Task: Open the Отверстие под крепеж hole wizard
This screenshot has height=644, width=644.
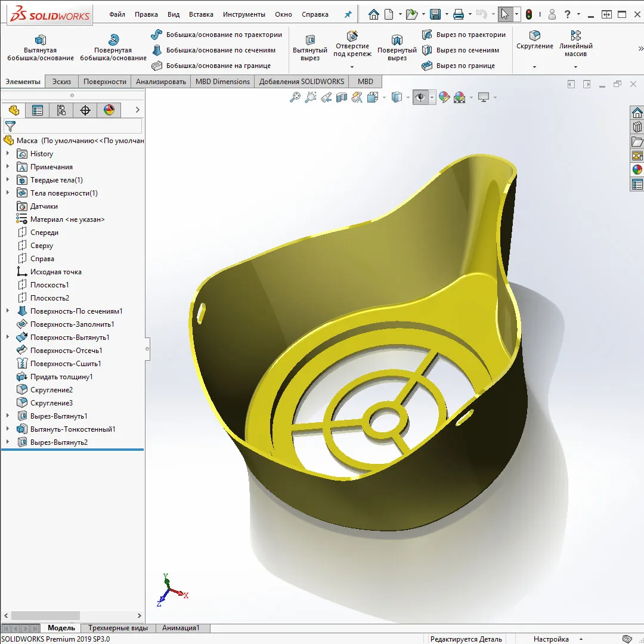Action: pos(352,36)
